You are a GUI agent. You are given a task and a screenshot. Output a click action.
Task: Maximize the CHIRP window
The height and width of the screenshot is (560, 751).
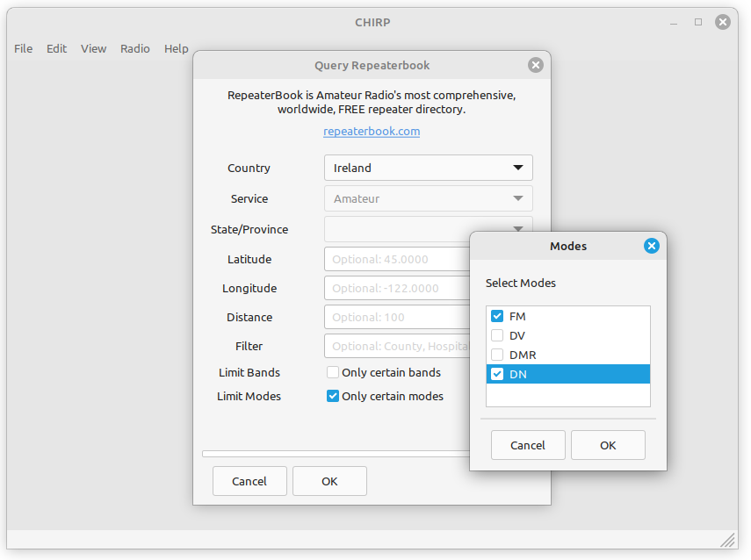pos(698,22)
